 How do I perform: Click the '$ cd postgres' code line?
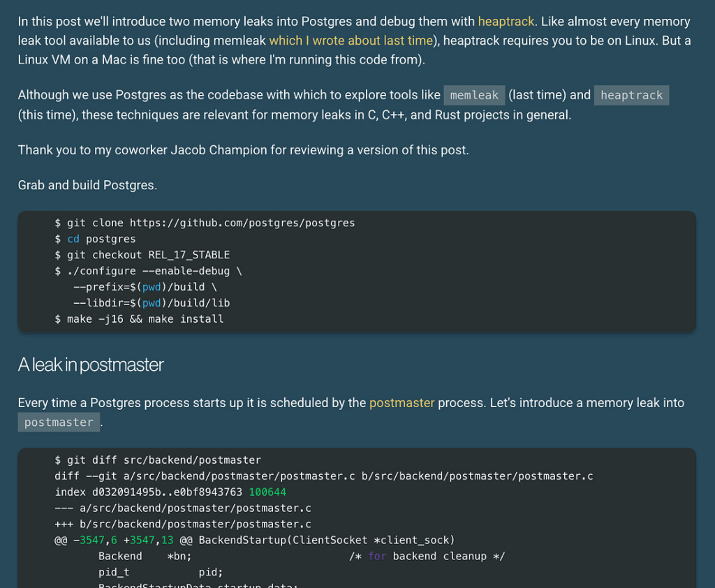(x=95, y=239)
